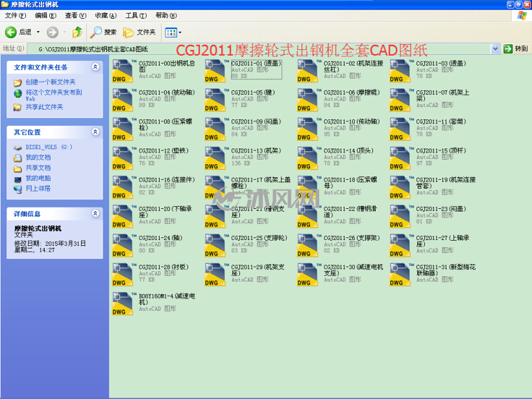Click the address bar path field
Screen dimensions: 532x399
(x=260, y=49)
